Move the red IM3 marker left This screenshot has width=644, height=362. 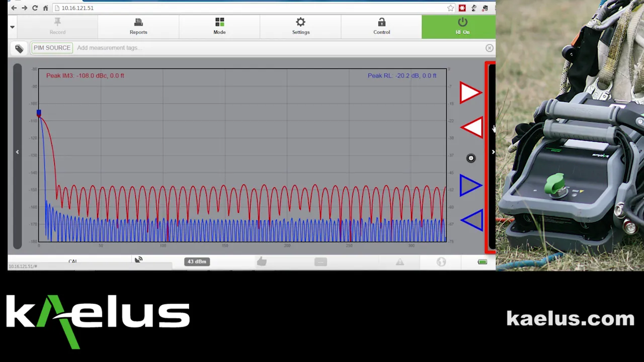[472, 127]
